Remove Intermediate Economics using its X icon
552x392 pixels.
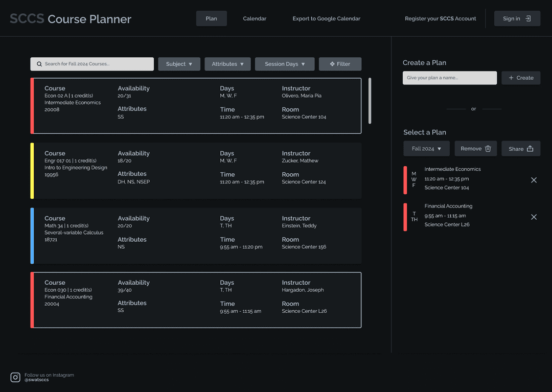[x=534, y=180]
